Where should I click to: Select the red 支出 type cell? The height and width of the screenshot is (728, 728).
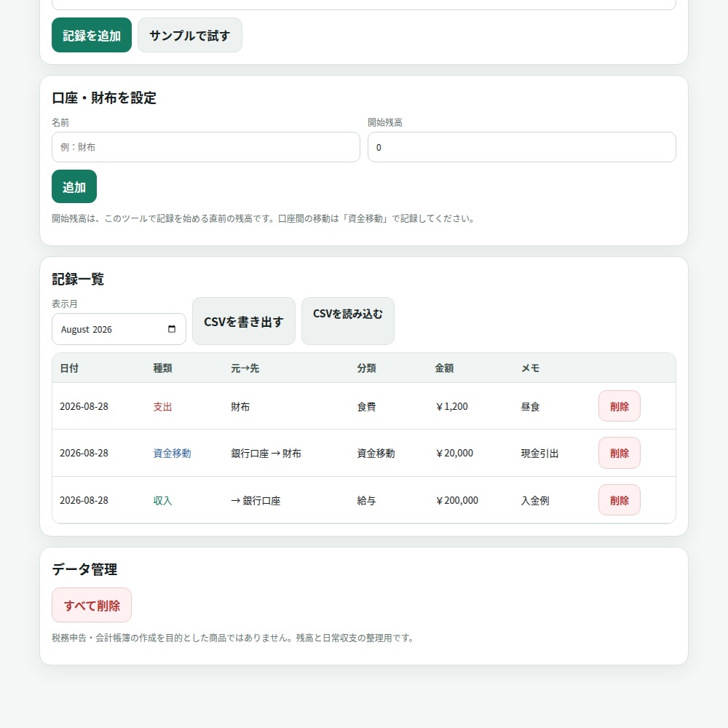pos(162,407)
